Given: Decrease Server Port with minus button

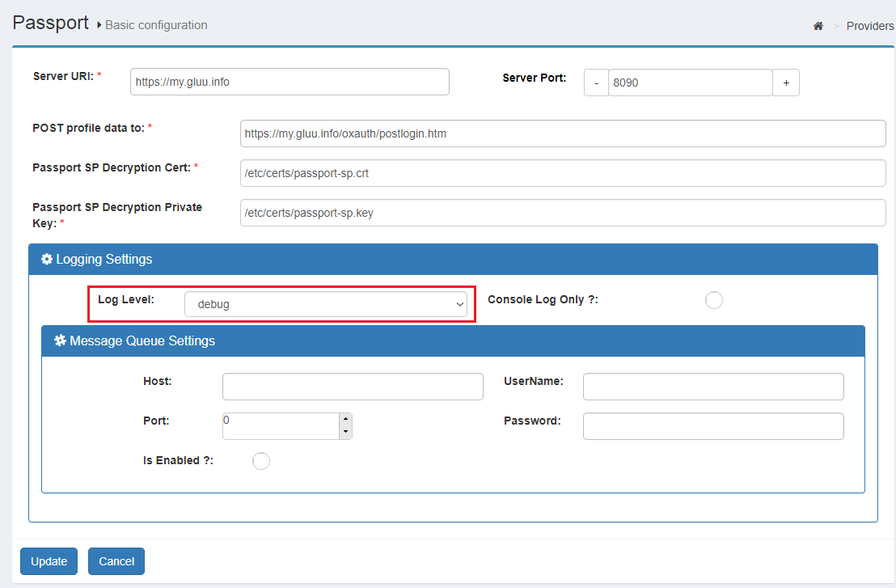Looking at the screenshot, I should [596, 82].
